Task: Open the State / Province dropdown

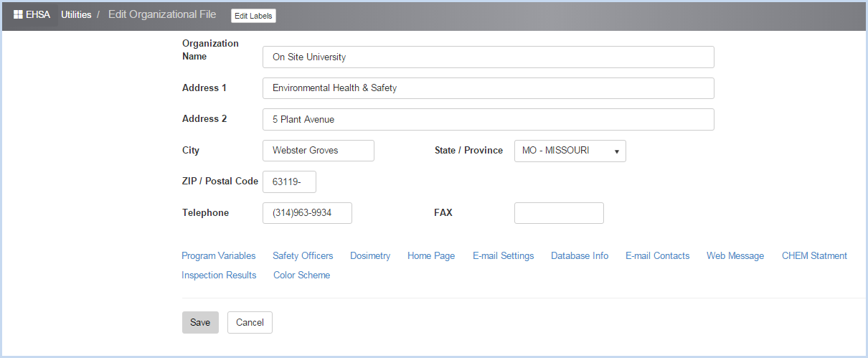Action: click(x=570, y=151)
